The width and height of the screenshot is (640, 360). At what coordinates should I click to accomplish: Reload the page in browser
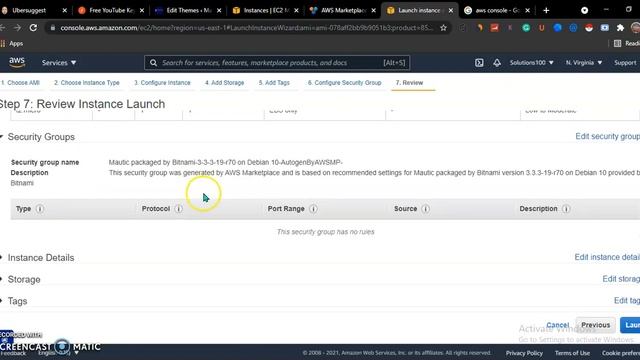tap(33, 28)
